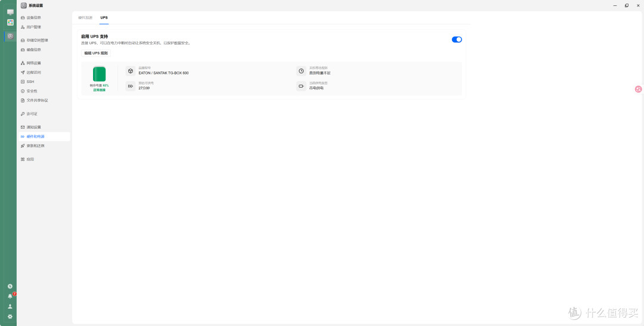Image resolution: width=644 pixels, height=326 pixels.
Task: Open the user account icon in dock
Action: point(10,306)
